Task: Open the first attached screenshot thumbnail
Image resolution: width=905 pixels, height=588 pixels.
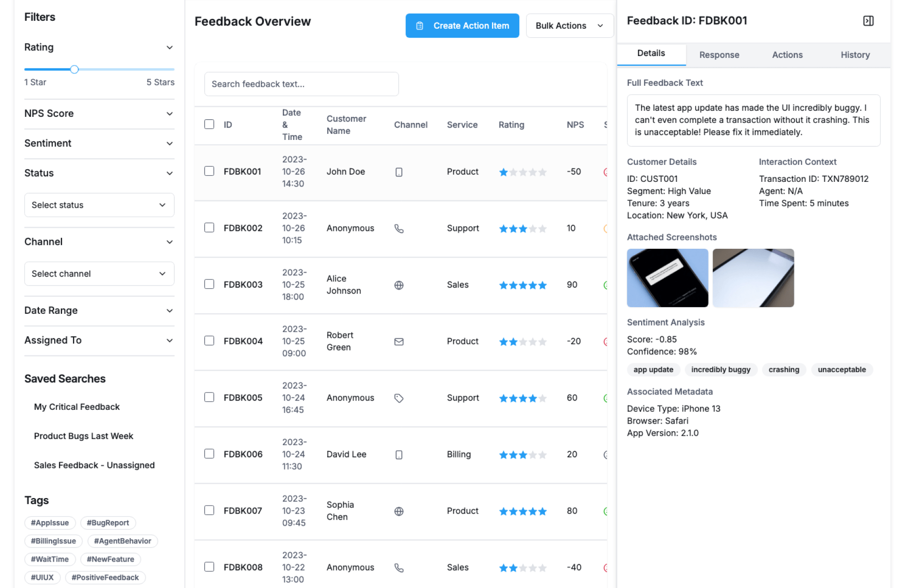Action: [x=667, y=278]
